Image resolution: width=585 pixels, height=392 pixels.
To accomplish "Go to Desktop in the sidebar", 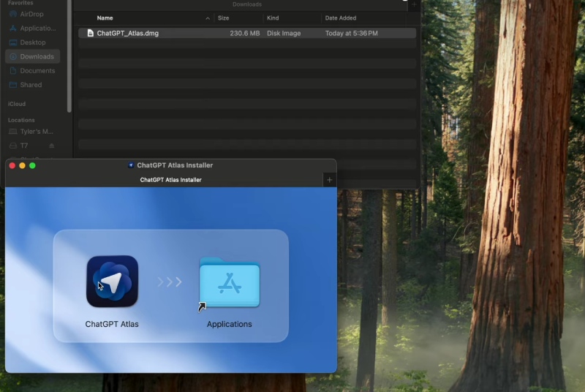I will click(32, 42).
